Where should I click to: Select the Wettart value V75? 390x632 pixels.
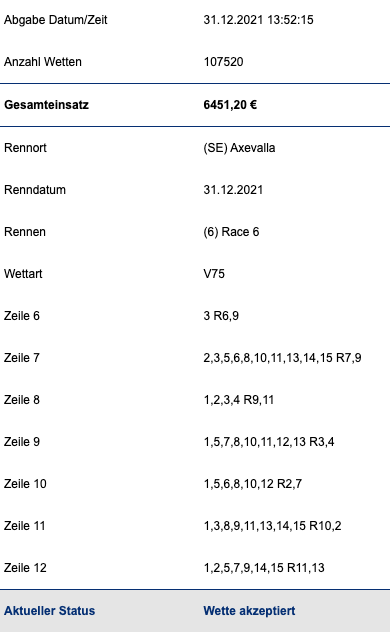coord(214,274)
